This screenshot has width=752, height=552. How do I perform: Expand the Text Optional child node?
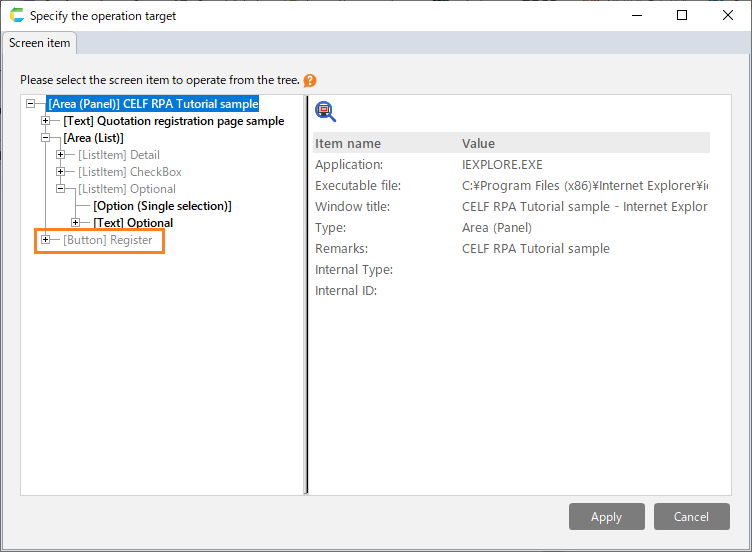(76, 223)
